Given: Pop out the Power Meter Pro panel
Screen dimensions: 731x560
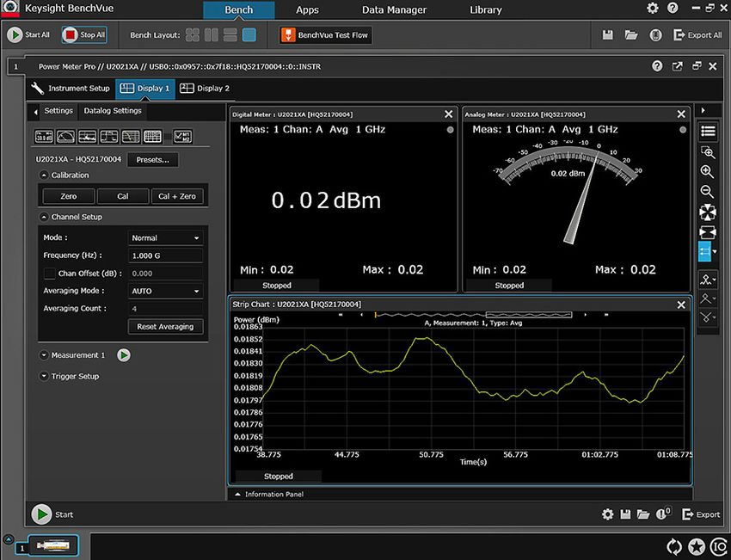Looking at the screenshot, I should 678,66.
